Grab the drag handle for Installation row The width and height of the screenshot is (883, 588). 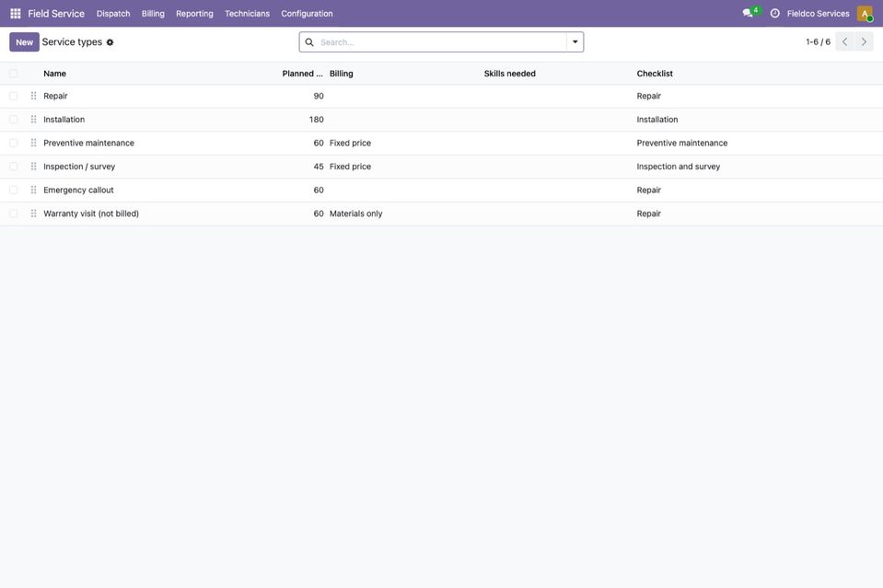pyautogui.click(x=34, y=120)
